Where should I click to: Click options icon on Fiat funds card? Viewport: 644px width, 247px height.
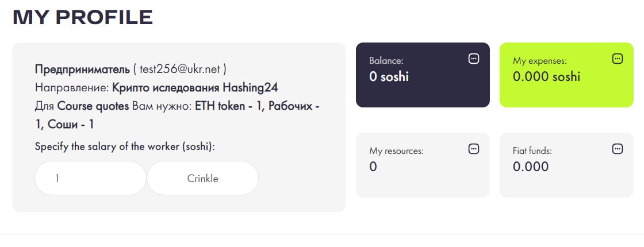[x=618, y=149]
